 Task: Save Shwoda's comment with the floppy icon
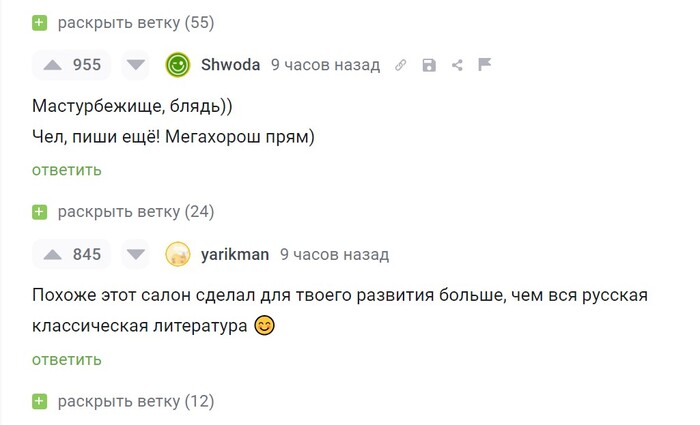click(x=429, y=65)
